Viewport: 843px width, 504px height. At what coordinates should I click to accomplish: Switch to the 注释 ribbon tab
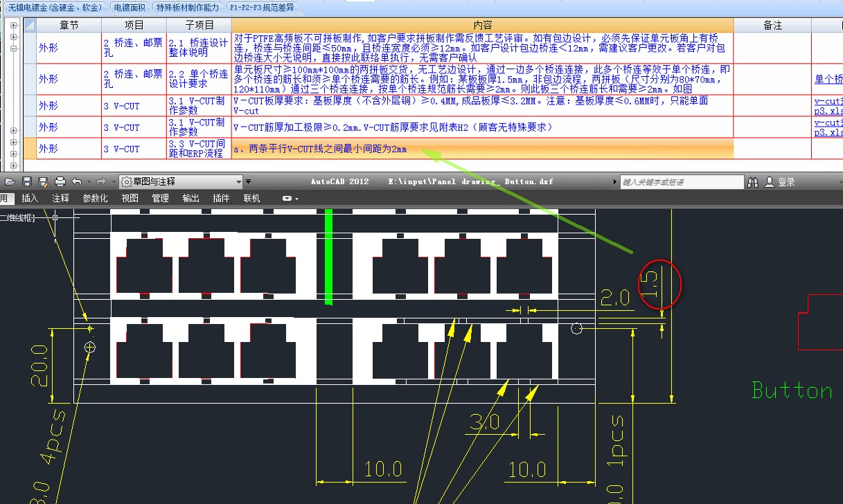coord(60,198)
